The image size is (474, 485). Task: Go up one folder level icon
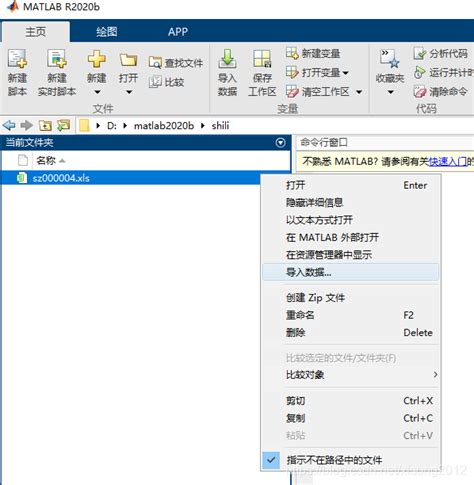pyautogui.click(x=45, y=126)
